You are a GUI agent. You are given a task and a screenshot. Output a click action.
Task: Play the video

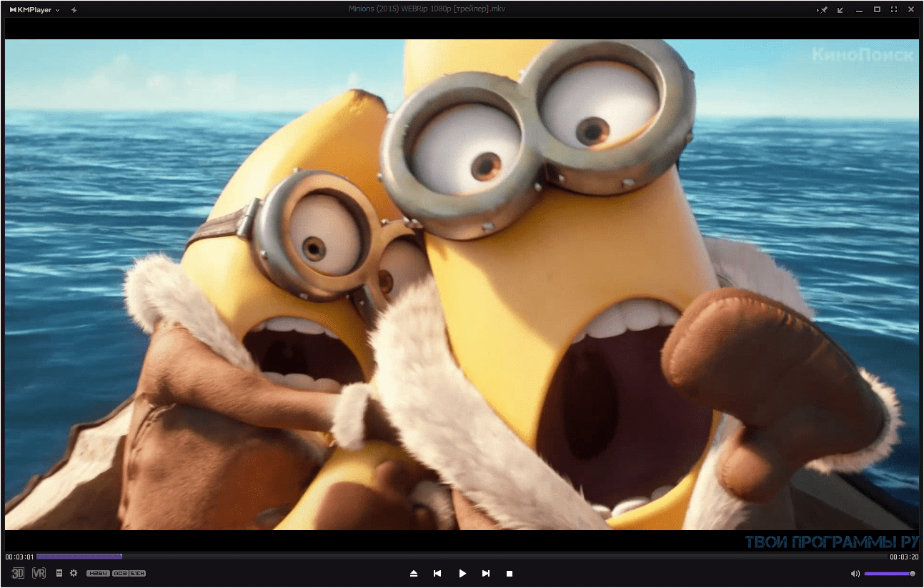(462, 573)
